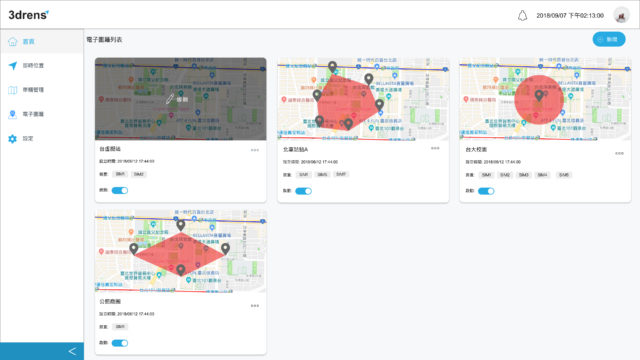Collapse sidebar with bottom arrow
This screenshot has height=360, width=640.
(x=72, y=351)
